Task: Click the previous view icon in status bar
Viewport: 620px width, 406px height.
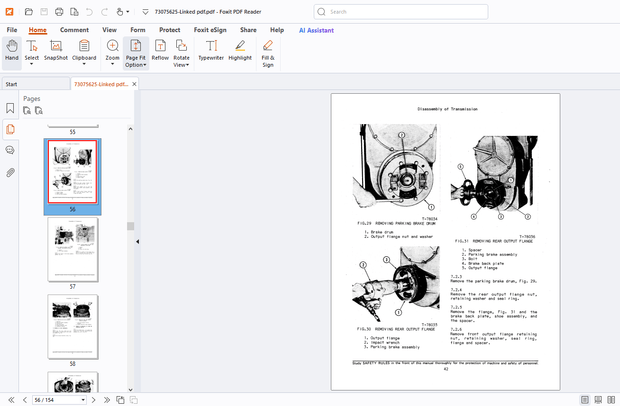Action: (x=120, y=400)
